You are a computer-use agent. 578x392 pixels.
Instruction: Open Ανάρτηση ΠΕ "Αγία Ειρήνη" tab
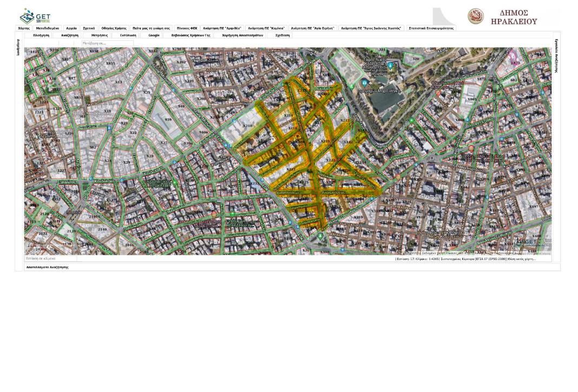[x=312, y=28]
